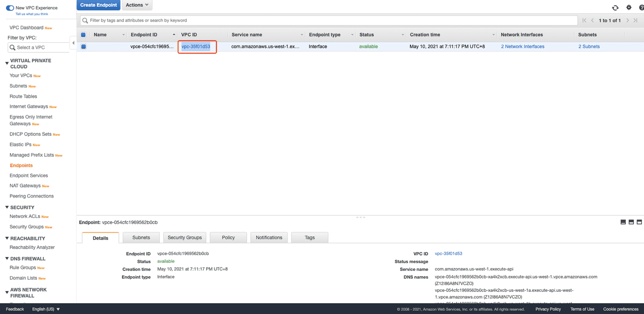Go to previous page arrow
The height and width of the screenshot is (314, 644).
pos(592,20)
